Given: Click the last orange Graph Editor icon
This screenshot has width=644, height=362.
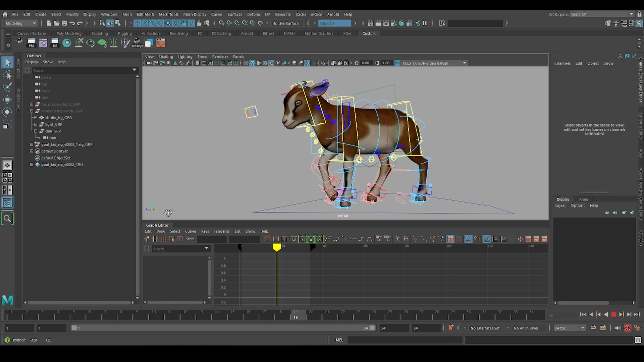Looking at the screenshot, I should [544, 239].
